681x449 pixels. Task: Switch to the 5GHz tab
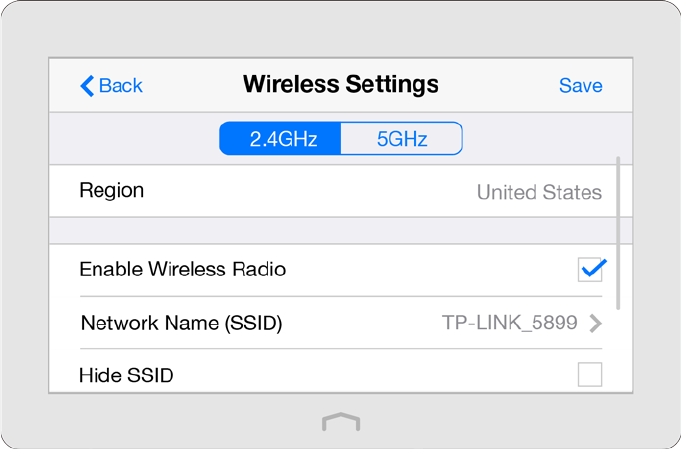tap(402, 139)
